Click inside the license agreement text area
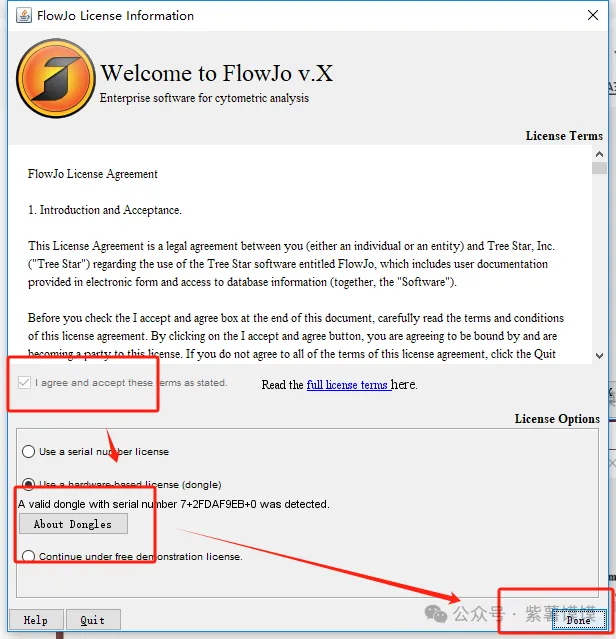The width and height of the screenshot is (616, 639). [x=300, y=254]
